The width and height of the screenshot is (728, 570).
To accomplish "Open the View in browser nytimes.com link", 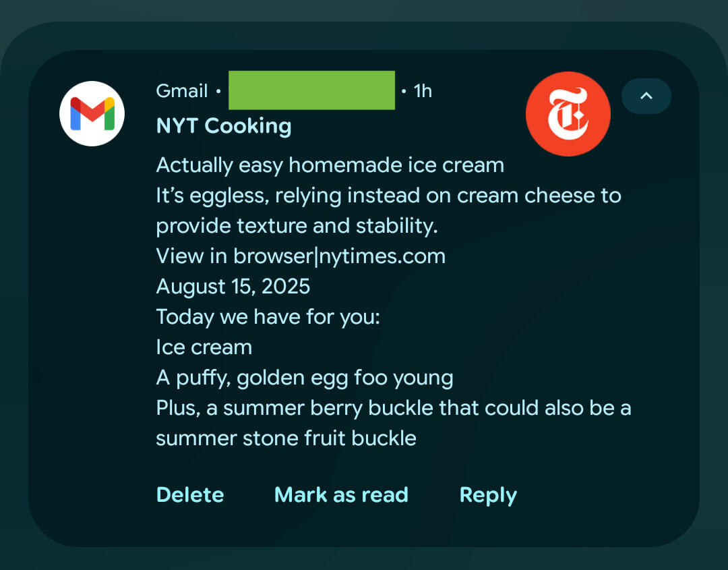I will pyautogui.click(x=301, y=256).
